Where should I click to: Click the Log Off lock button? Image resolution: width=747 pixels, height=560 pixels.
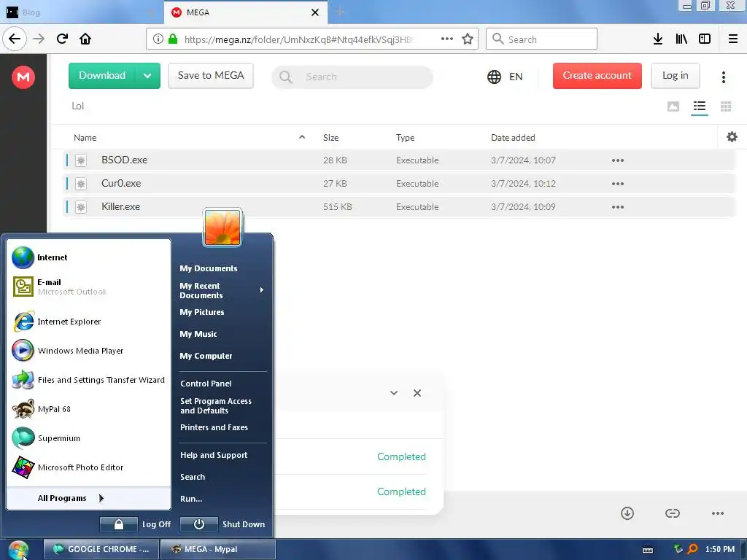pos(119,524)
